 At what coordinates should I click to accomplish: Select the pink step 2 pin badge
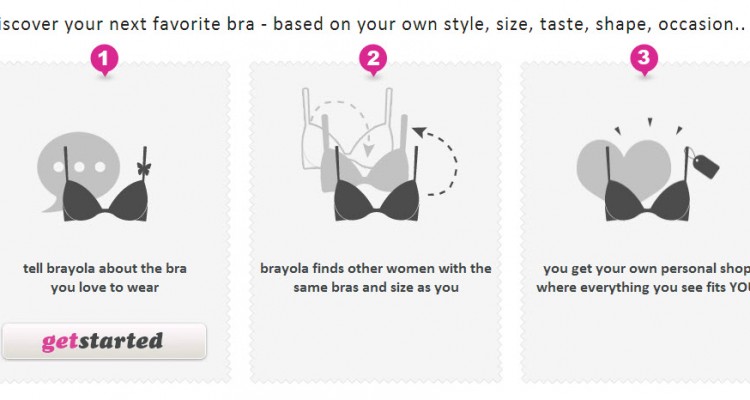373,60
